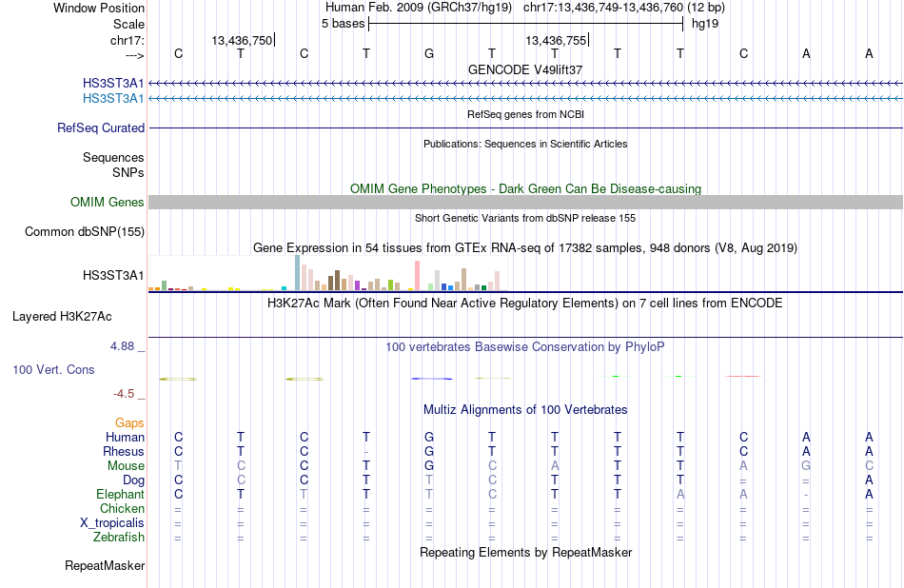
Task: Click the RepeatMasker track label
Action: click(105, 566)
